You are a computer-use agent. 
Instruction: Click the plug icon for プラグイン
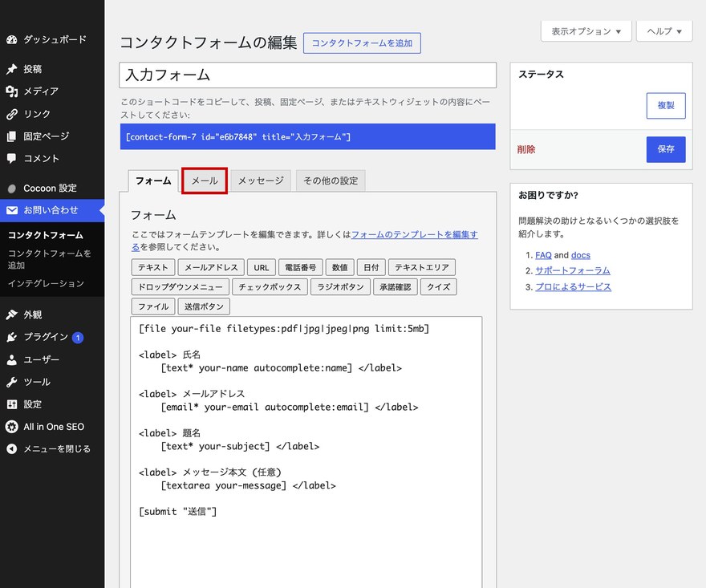pyautogui.click(x=12, y=337)
